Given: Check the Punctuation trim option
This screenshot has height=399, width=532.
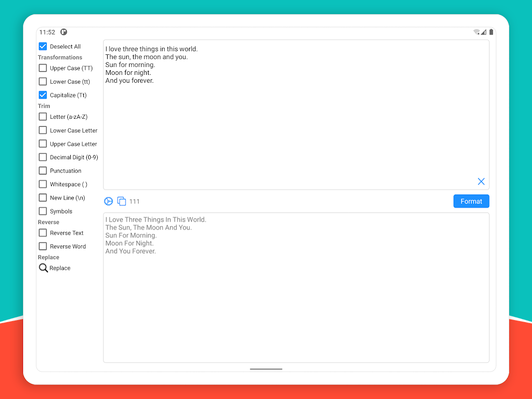Looking at the screenshot, I should [43, 171].
